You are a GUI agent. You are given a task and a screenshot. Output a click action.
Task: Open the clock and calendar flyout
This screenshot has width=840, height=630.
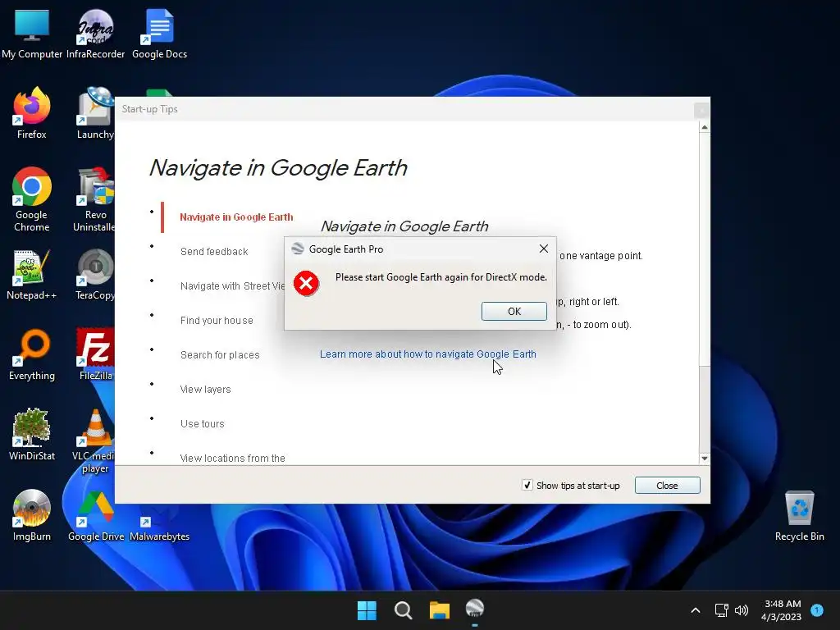782,610
